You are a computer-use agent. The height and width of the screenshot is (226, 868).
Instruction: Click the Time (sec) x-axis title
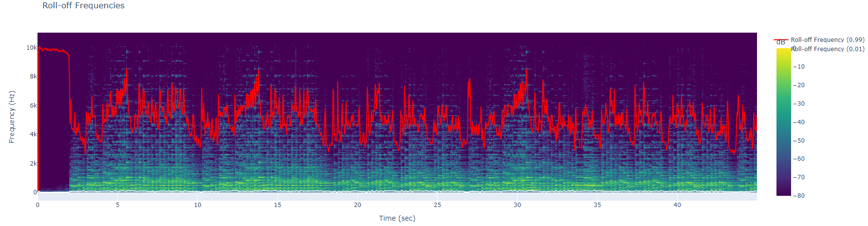click(x=397, y=218)
